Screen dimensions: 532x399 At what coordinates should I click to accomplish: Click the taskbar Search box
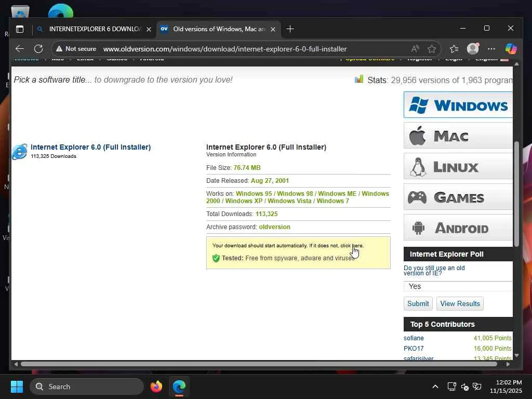point(87,387)
